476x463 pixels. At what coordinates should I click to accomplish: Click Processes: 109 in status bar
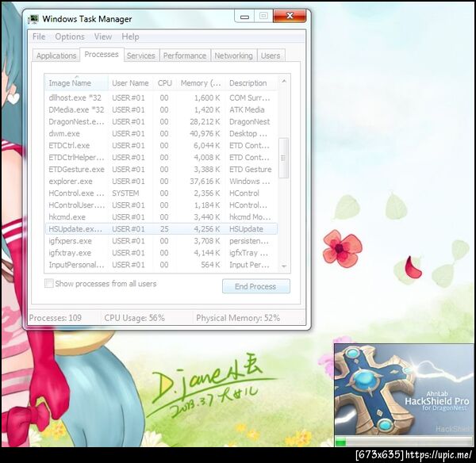pos(56,318)
